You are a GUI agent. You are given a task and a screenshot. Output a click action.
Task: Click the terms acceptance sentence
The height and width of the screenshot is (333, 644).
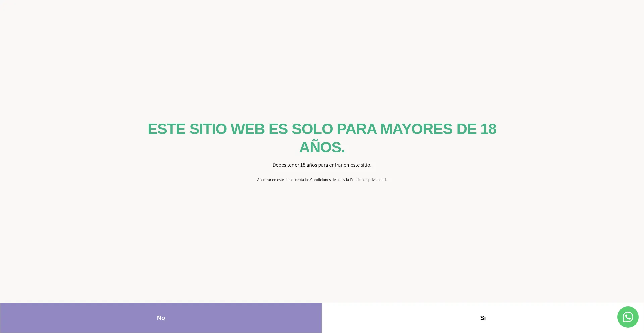(322, 180)
